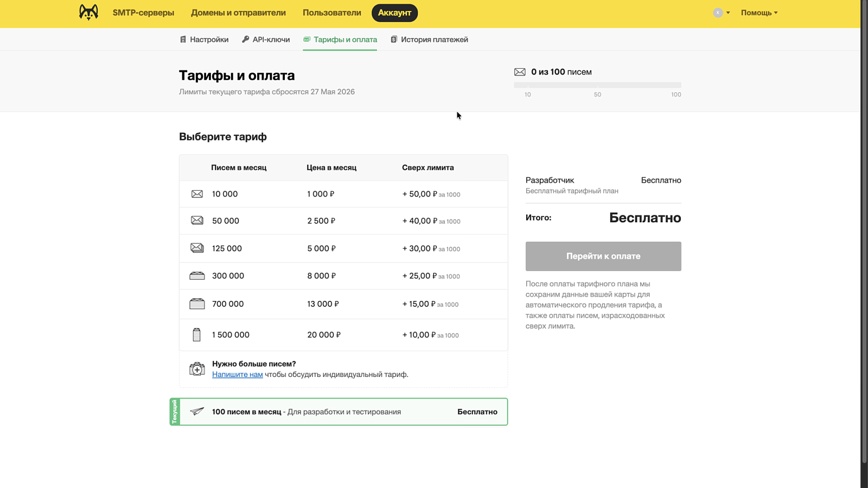The width and height of the screenshot is (868, 488).
Task: Choose the 50 000 letters plan envelope icon
Action: click(197, 220)
